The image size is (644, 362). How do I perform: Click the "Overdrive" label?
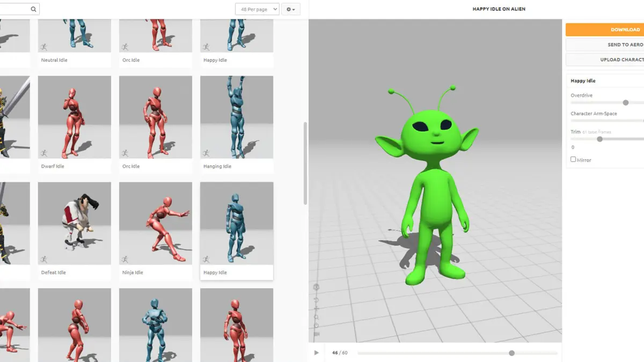[581, 95]
